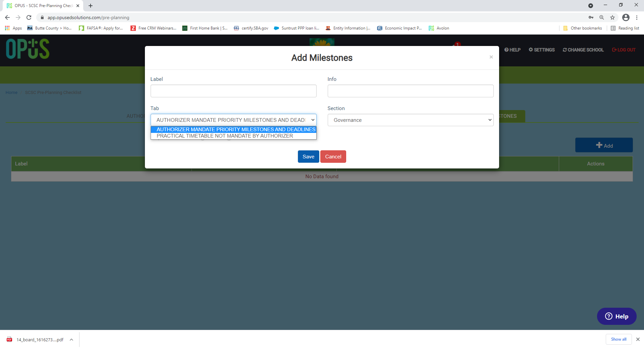Image resolution: width=644 pixels, height=349 pixels.
Task: Close the Add Milestones dialog
Action: (491, 57)
